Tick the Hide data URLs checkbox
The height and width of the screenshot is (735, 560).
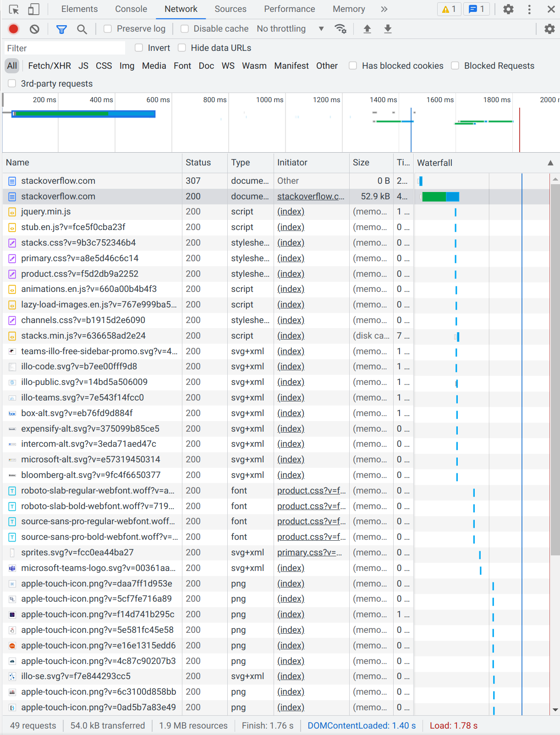182,48
